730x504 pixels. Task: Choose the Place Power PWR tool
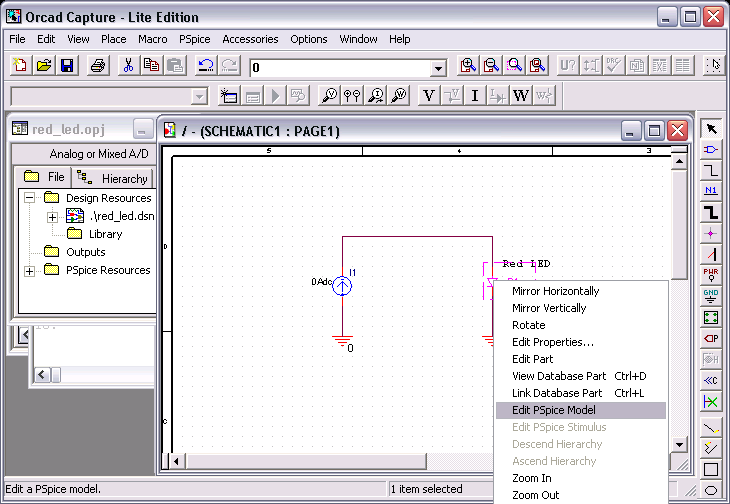pos(711,275)
